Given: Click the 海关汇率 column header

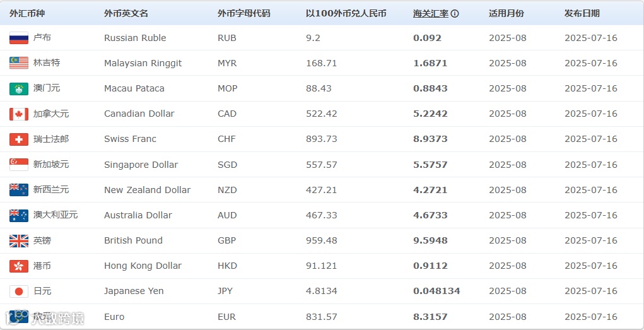Looking at the screenshot, I should point(431,13).
